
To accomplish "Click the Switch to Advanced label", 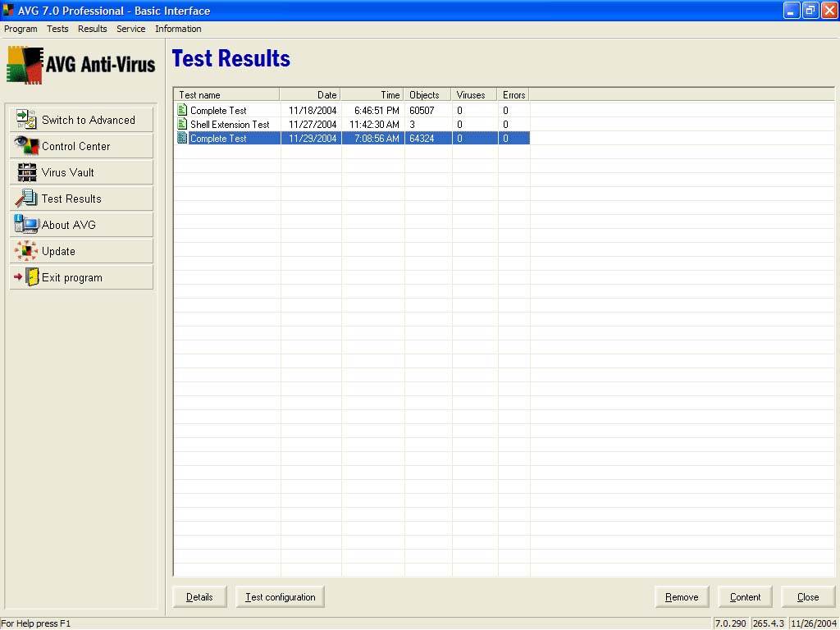I will point(89,120).
